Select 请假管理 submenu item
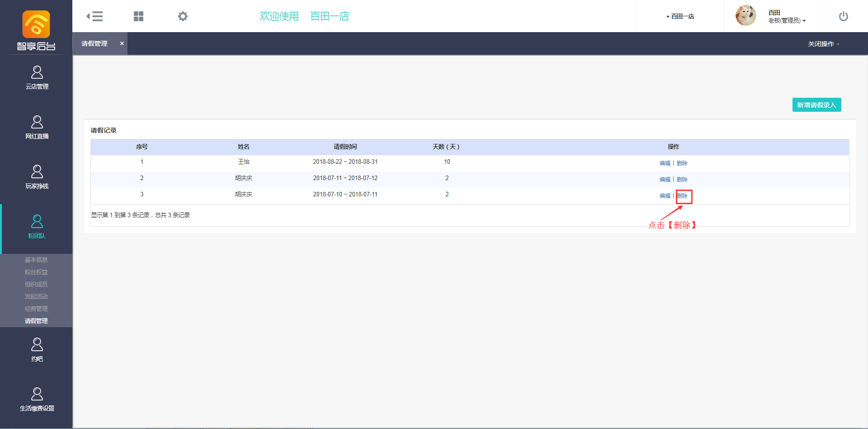 pyautogui.click(x=36, y=321)
